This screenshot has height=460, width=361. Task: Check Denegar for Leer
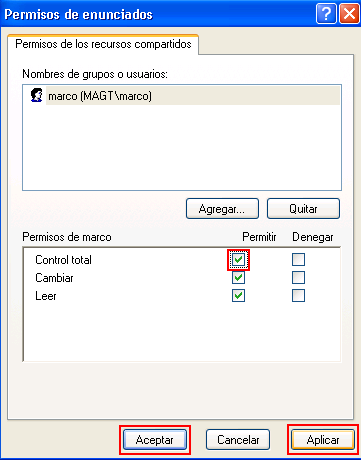298,295
